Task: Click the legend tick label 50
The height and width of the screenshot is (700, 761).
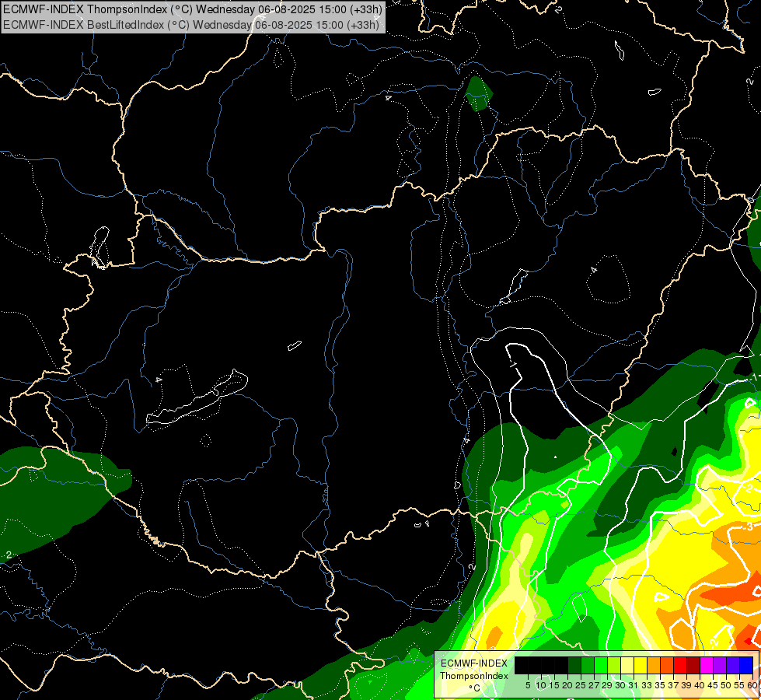Action: [x=726, y=685]
